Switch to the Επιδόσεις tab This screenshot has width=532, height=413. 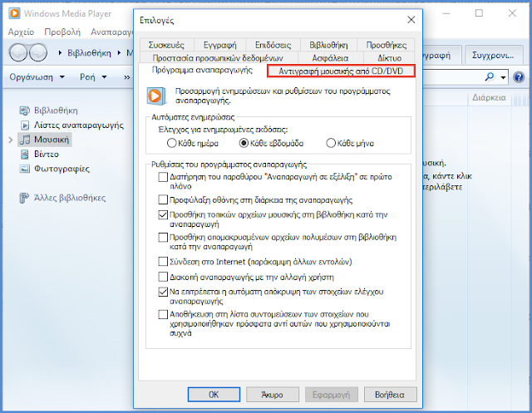(x=273, y=45)
